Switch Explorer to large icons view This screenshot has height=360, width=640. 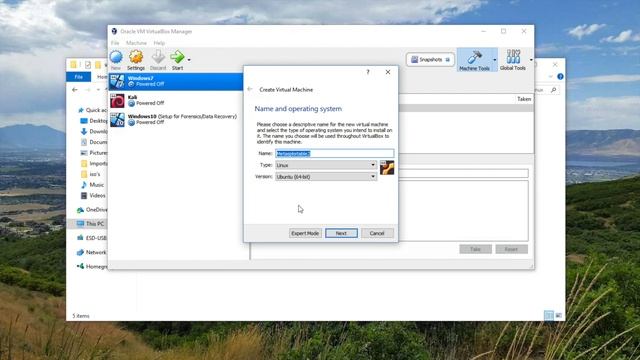point(559,315)
